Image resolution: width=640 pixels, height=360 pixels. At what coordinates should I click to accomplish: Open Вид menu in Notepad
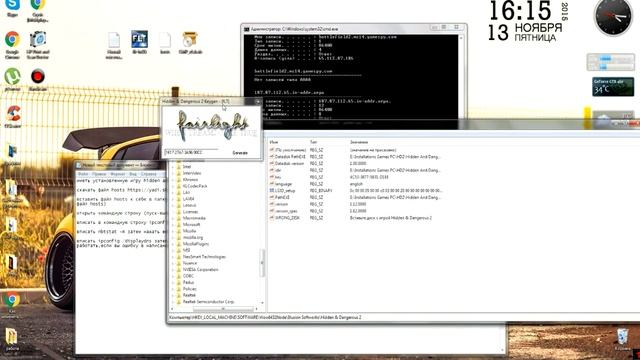click(133, 174)
